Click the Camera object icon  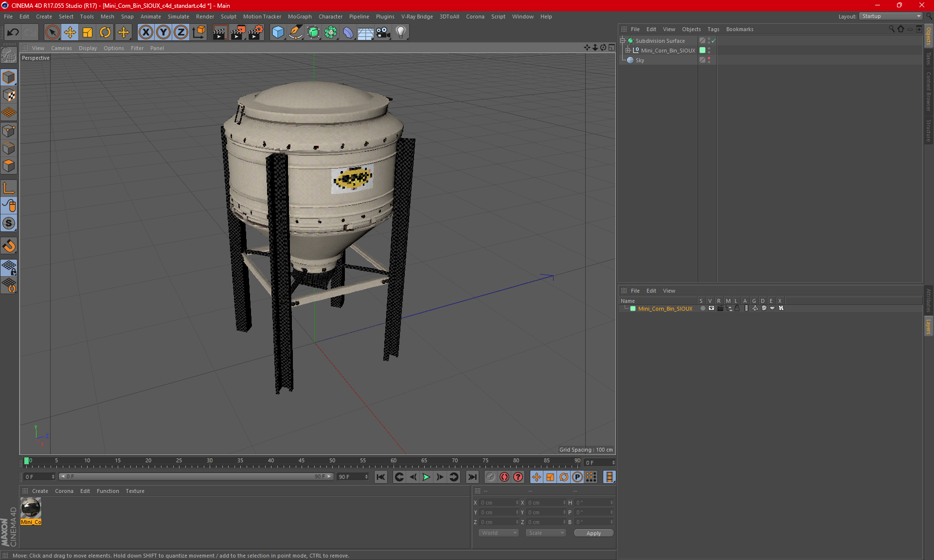coord(383,33)
